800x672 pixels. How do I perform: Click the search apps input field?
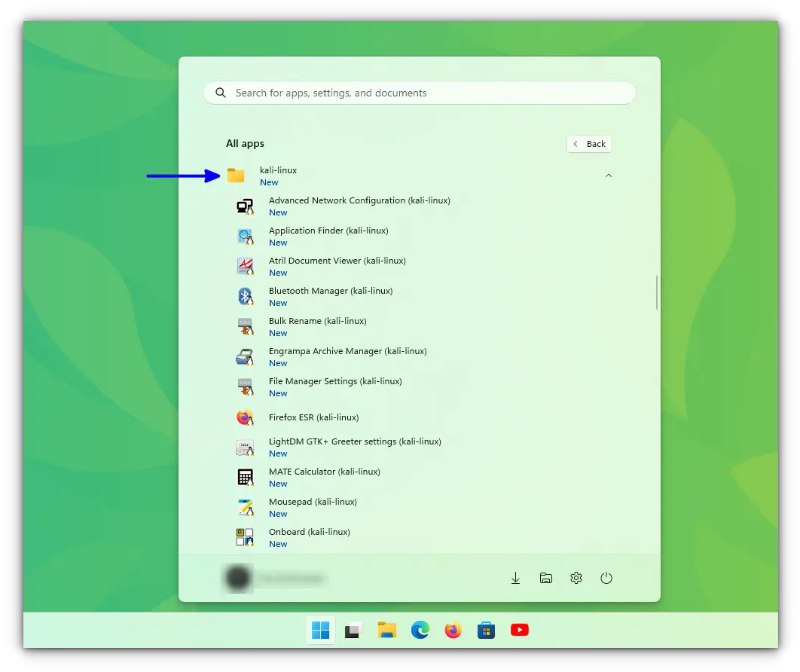click(420, 93)
